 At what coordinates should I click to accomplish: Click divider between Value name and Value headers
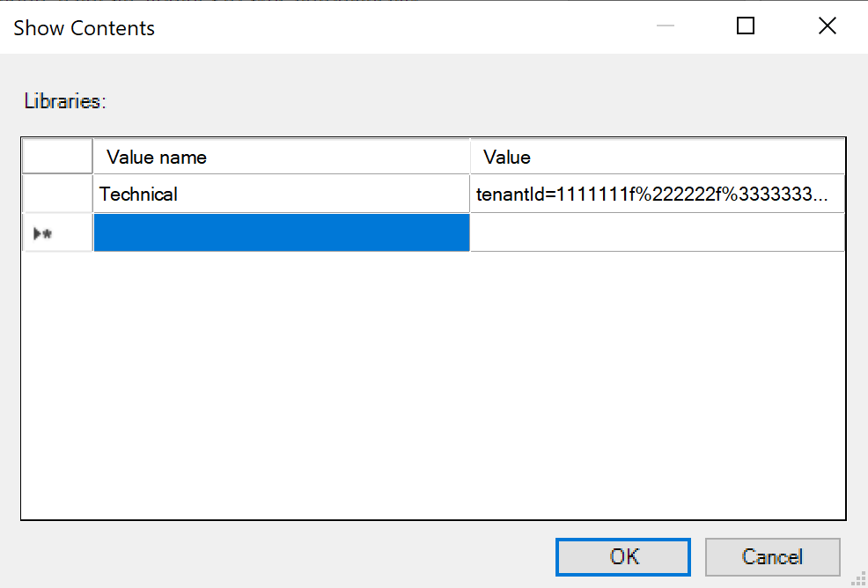click(x=470, y=157)
